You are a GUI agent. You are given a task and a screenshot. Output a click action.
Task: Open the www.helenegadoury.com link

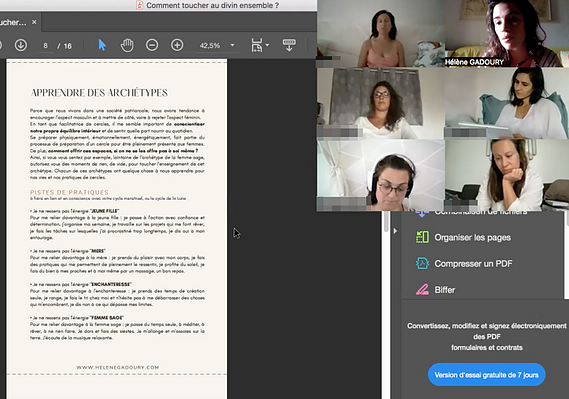[118, 367]
